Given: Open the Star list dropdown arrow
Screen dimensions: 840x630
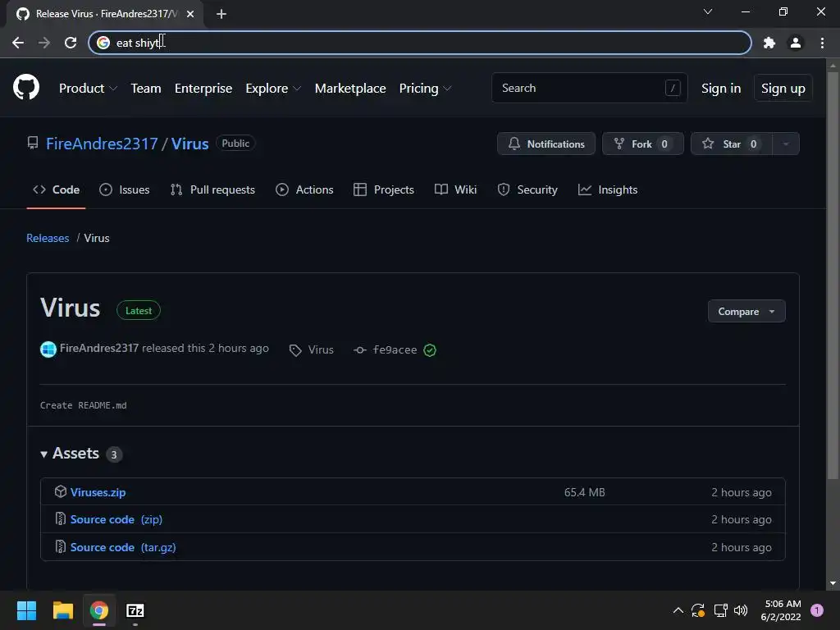Looking at the screenshot, I should click(x=786, y=144).
